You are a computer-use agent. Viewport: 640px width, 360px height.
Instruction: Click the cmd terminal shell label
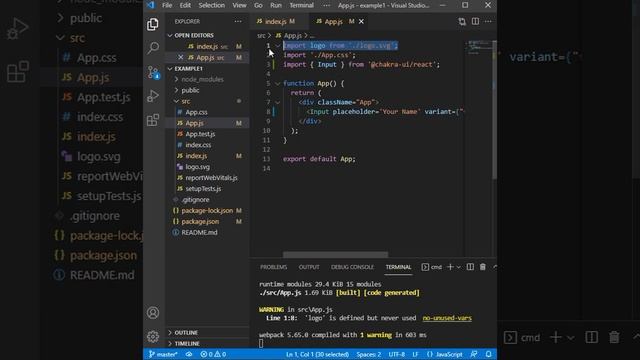coord(432,267)
